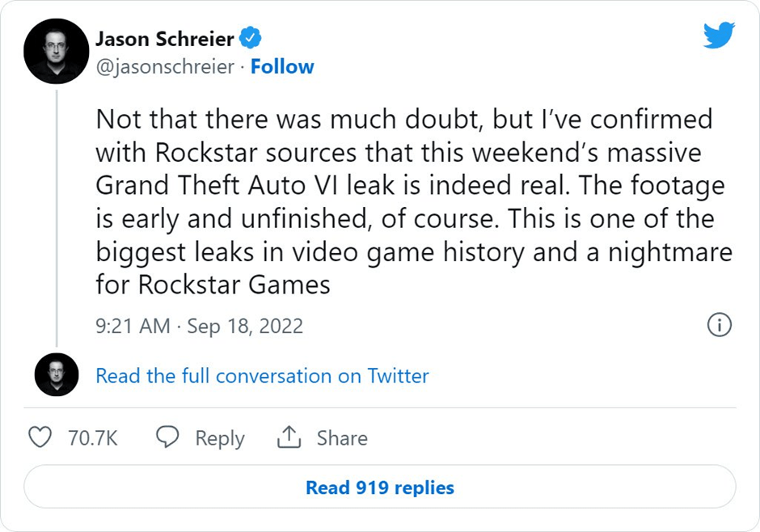Open the reply speech-bubble icon
This screenshot has width=760, height=532.
click(x=167, y=437)
